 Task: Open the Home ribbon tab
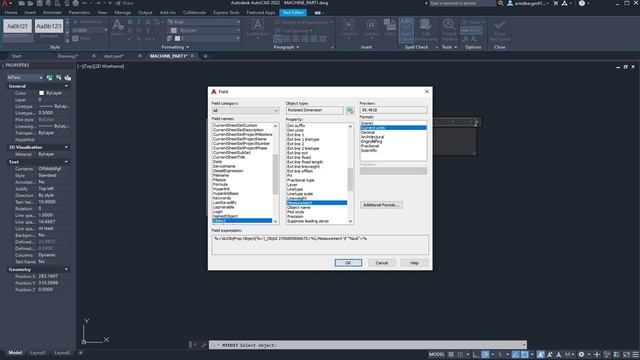point(11,13)
